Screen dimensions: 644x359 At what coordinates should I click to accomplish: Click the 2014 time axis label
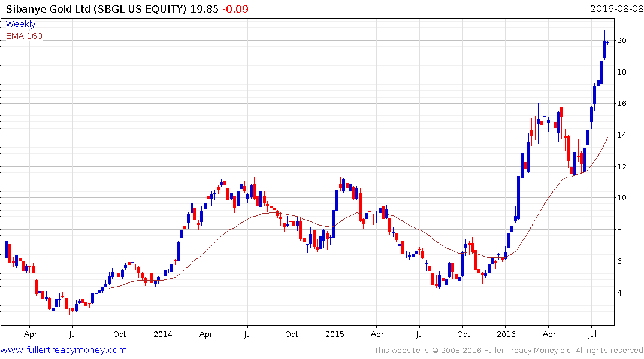[x=163, y=334]
